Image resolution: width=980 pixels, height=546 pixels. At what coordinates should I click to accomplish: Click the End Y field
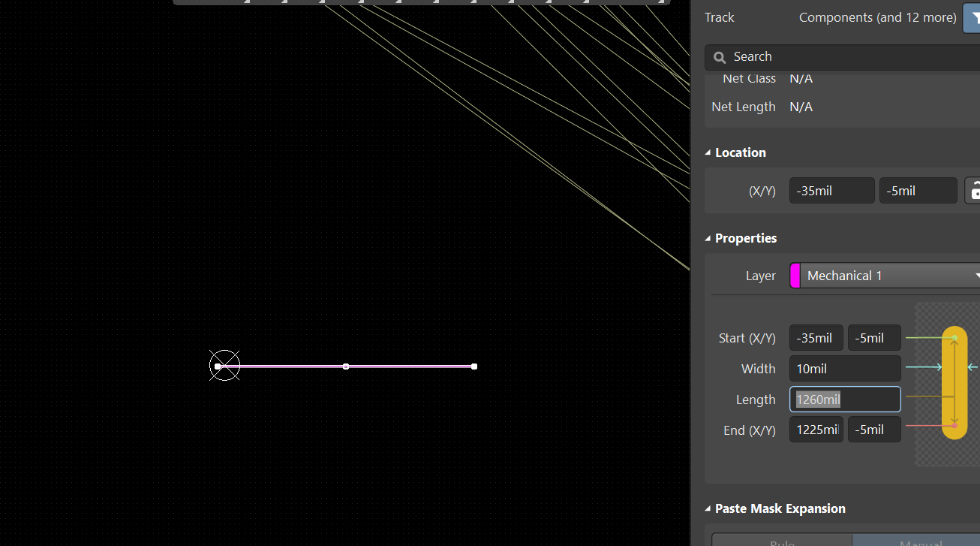coord(874,430)
